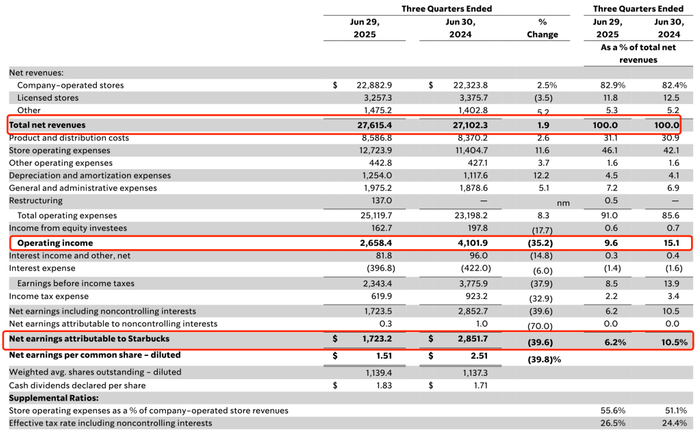This screenshot has width=700, height=436.
Task: Click the 'Total net revenues' label
Action: [x=47, y=125]
